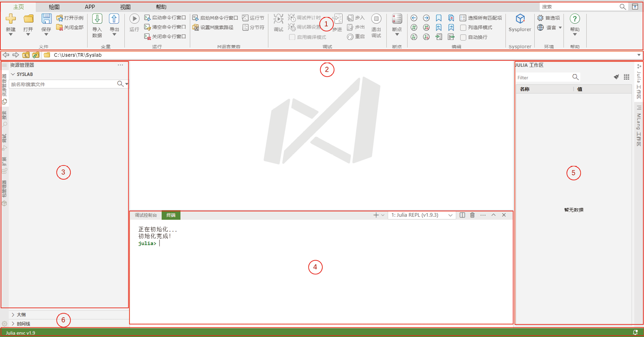This screenshot has height=337, width=644.
Task: Select the 终端 tab
Action: pos(171,215)
